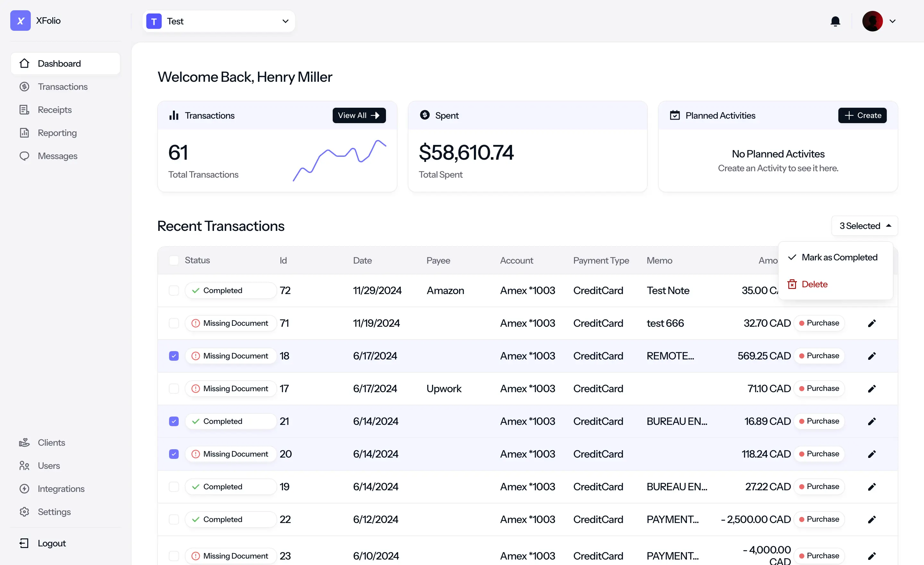Open Integrations page in sidebar
This screenshot has width=924, height=565.
[x=61, y=488]
